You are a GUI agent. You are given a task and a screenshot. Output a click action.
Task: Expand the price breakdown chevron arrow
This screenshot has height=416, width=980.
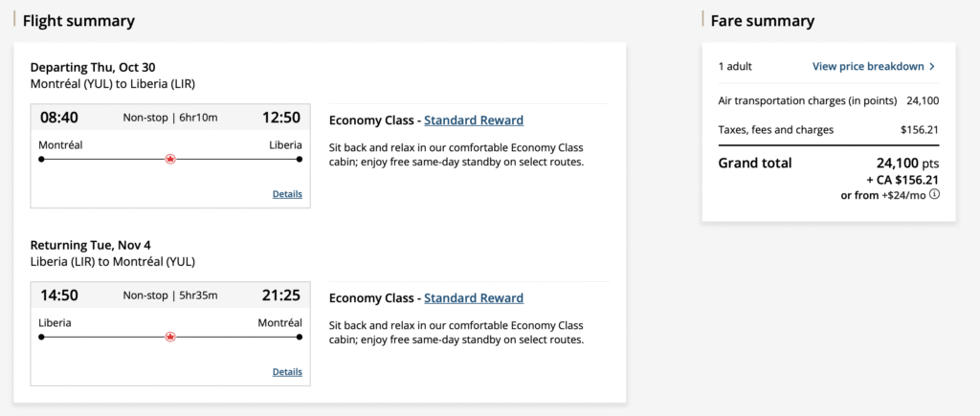(932, 67)
